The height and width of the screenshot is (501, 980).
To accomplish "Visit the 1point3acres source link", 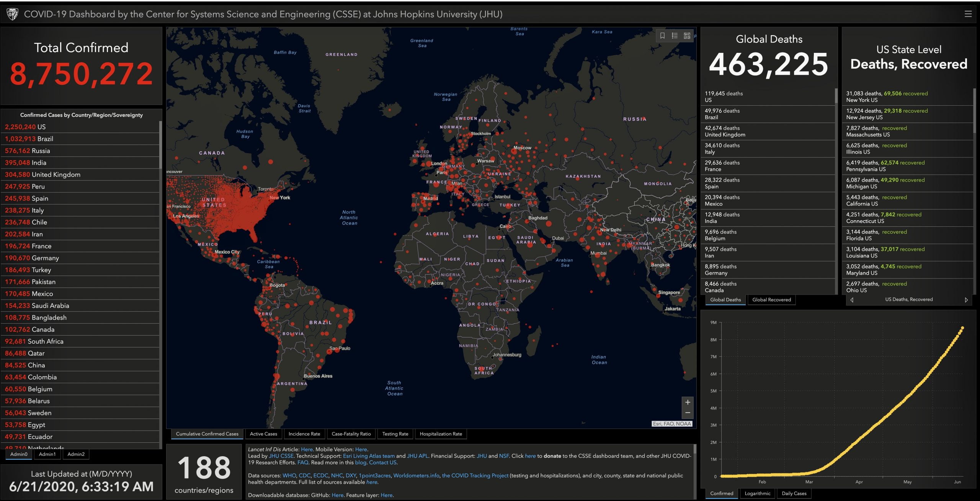I will pyautogui.click(x=375, y=475).
